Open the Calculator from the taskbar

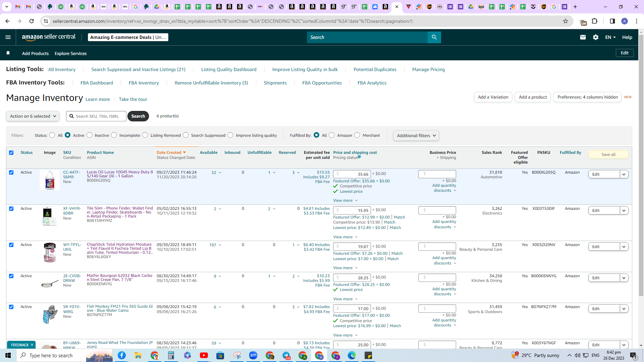[x=171, y=355]
